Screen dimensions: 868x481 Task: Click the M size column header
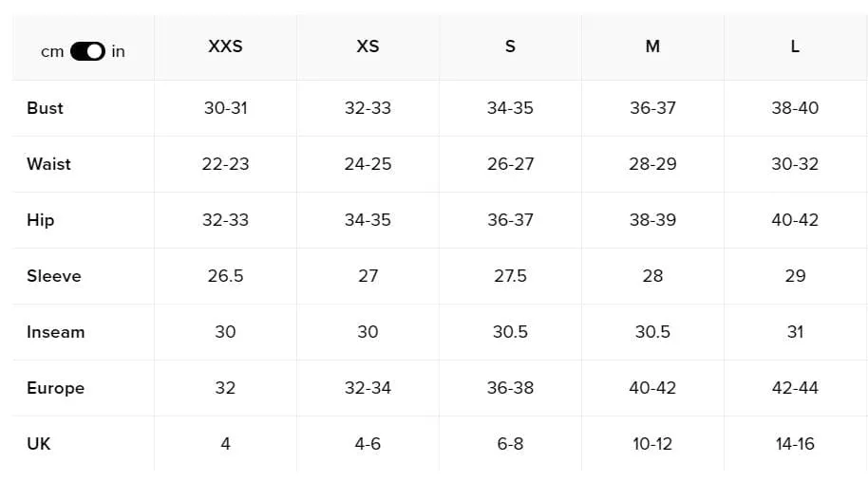click(652, 46)
